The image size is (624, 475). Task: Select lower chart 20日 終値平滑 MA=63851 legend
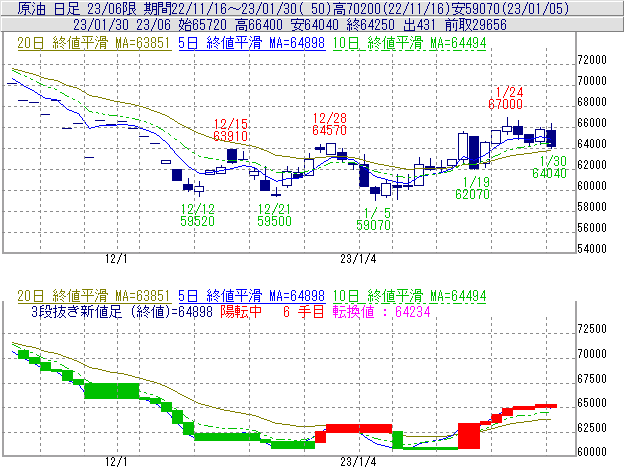[94, 296]
